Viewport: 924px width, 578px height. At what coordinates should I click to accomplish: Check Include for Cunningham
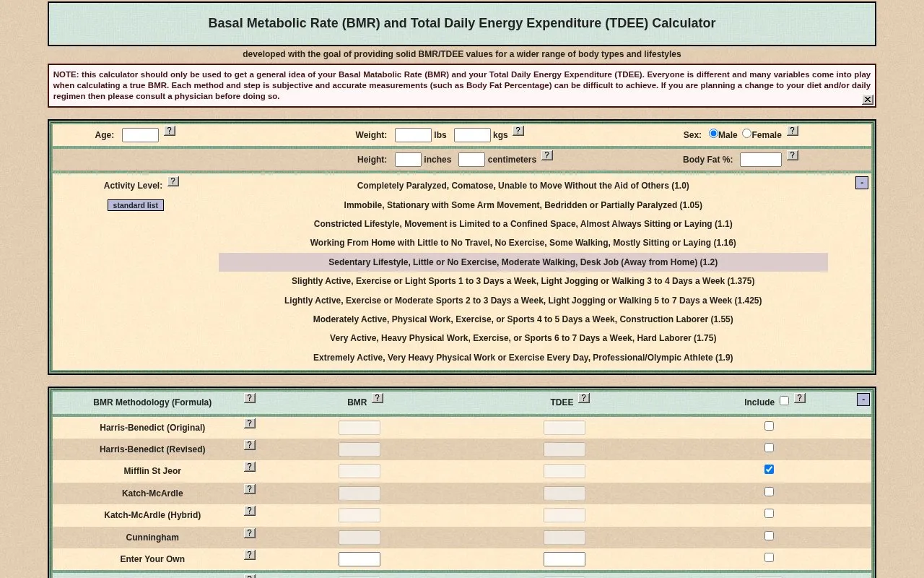coord(769,536)
